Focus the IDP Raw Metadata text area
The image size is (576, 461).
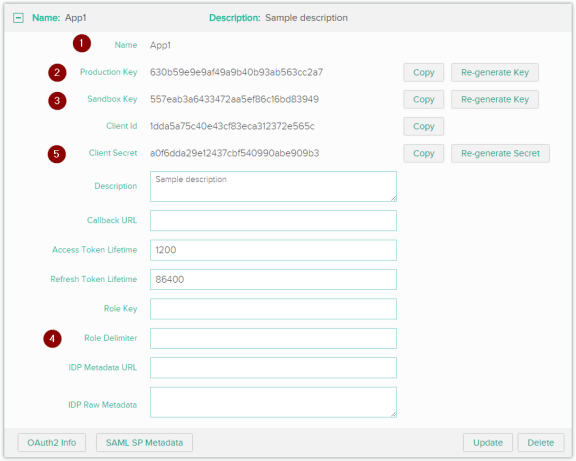(273, 402)
